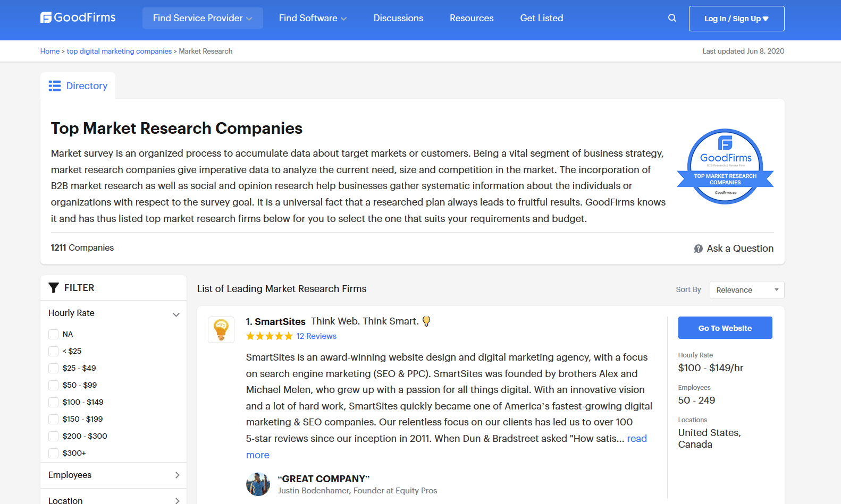Click the Market Research breadcrumb text
Screen dimensions: 841x504
point(206,52)
